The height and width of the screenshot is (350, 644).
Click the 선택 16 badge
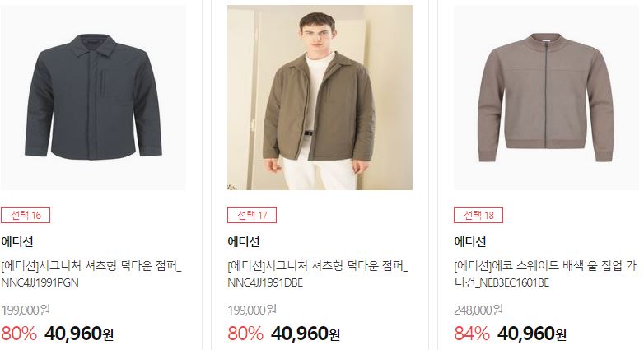coord(26,215)
